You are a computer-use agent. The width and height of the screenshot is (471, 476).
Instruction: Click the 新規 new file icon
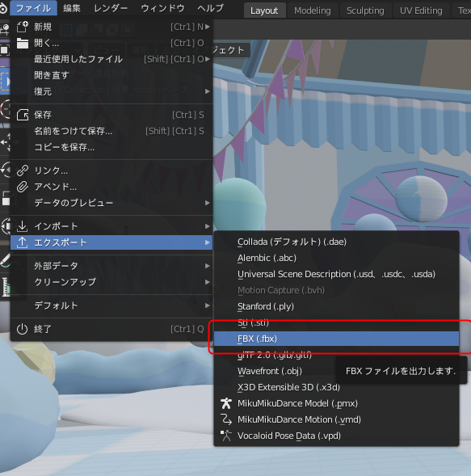click(23, 27)
